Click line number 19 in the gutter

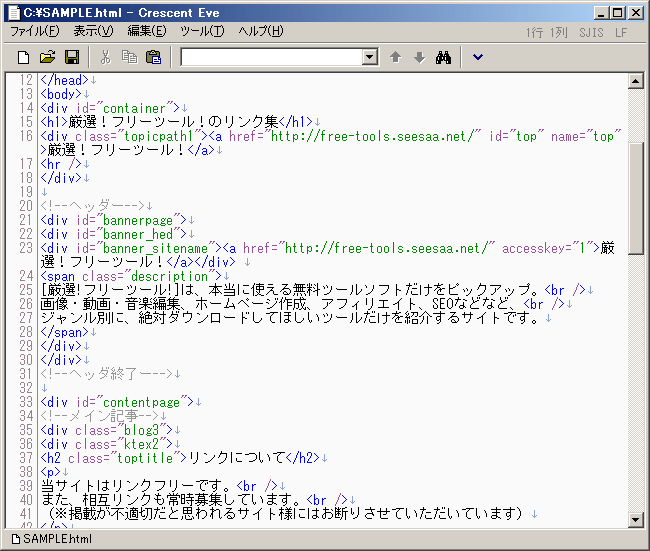[26, 192]
